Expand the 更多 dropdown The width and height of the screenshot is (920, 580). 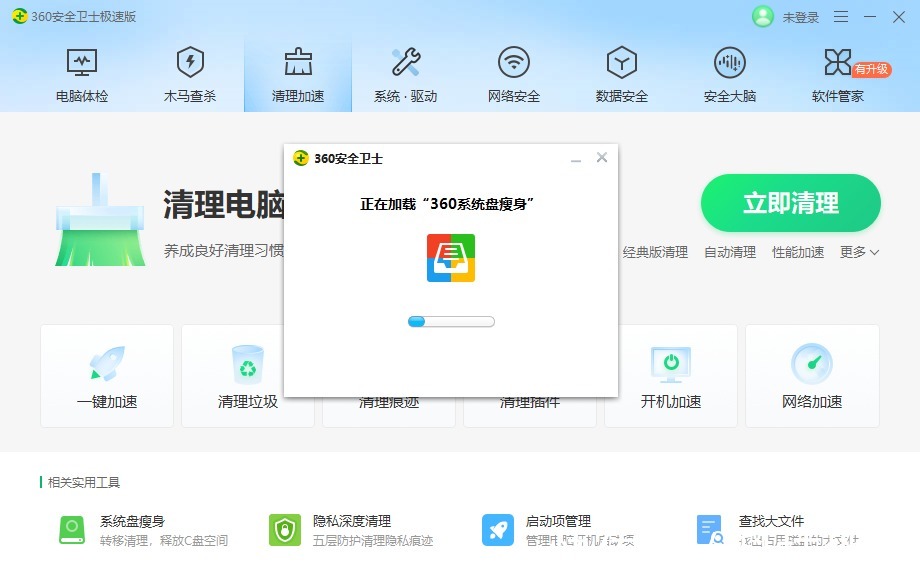[859, 252]
